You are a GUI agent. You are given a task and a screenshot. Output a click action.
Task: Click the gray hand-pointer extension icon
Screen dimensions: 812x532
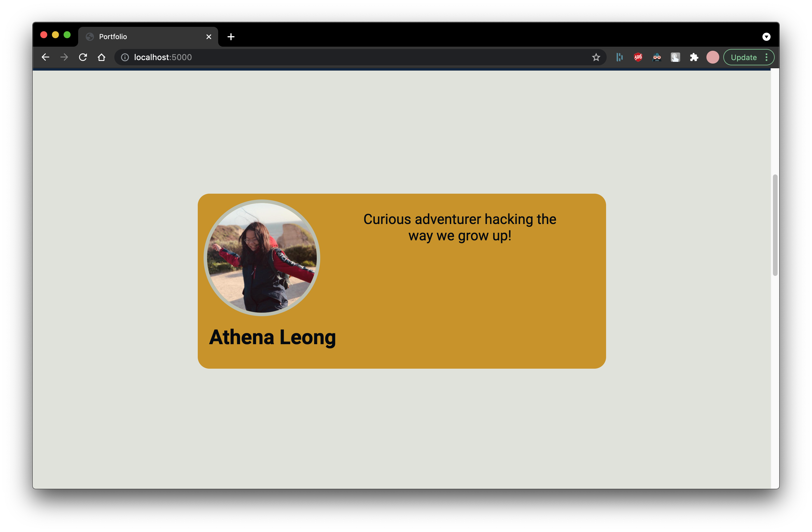click(x=675, y=57)
